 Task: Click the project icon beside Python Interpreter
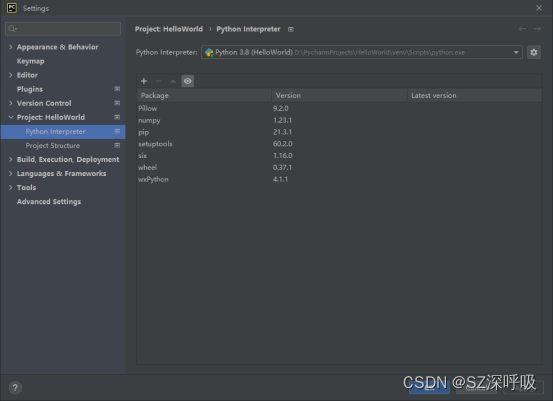click(x=117, y=131)
